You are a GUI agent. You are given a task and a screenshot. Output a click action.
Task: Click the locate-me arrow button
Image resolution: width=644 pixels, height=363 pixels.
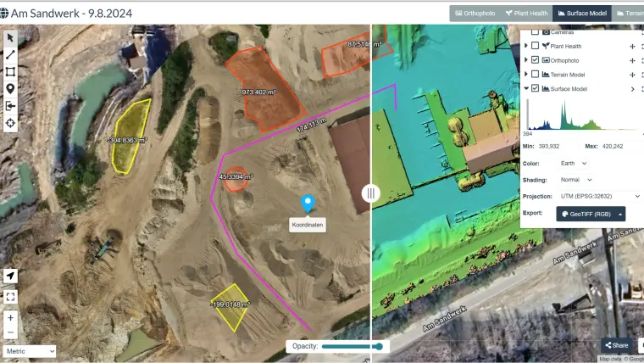[x=10, y=276]
